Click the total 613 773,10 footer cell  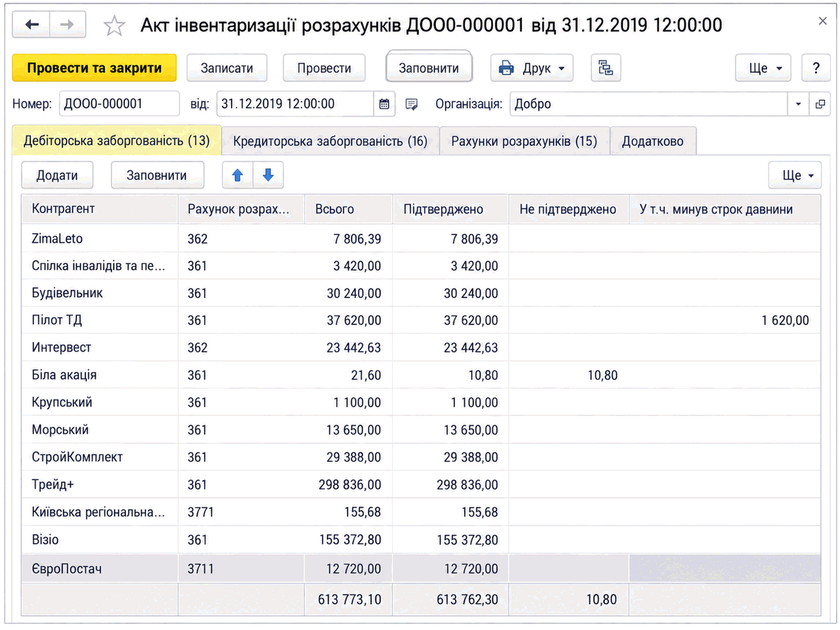click(x=349, y=600)
